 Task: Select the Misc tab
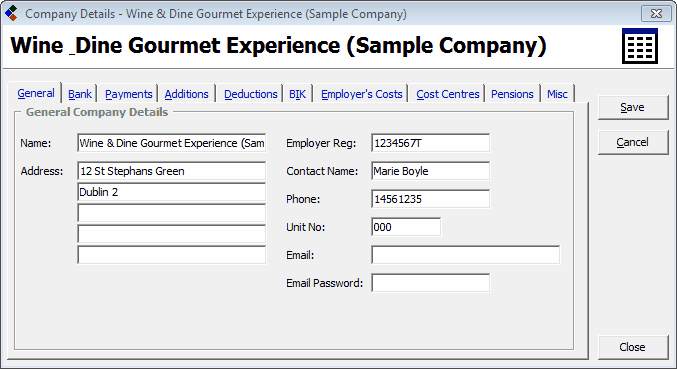coord(557,94)
